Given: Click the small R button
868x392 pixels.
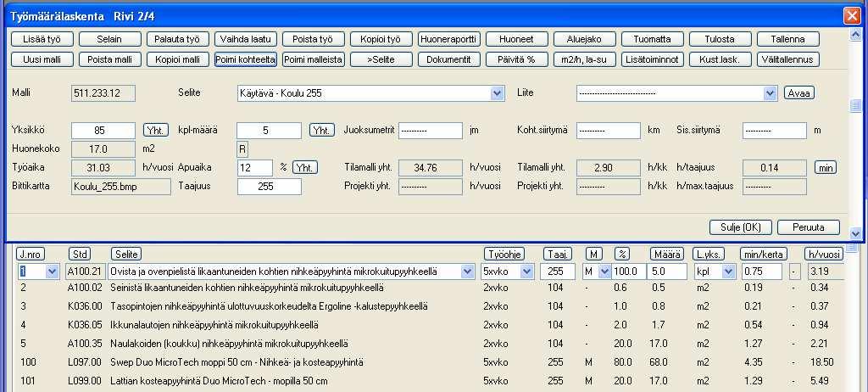Looking at the screenshot, I should click(242, 149).
